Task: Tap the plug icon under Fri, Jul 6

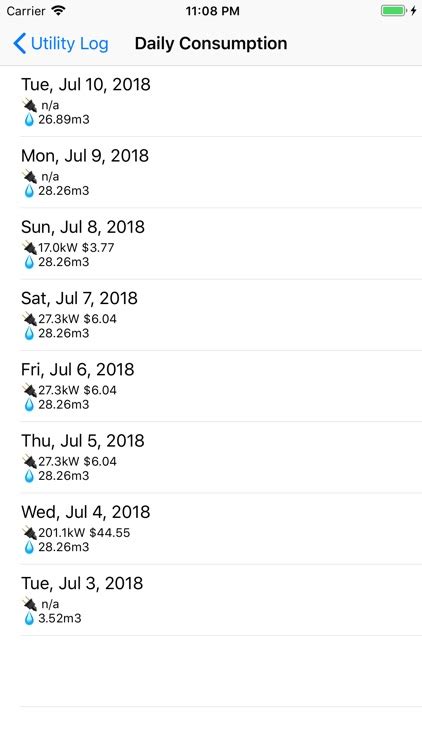Action: click(29, 390)
